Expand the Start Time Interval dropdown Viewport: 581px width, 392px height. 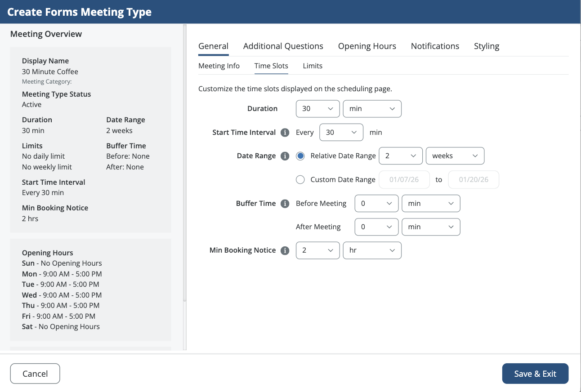coord(341,133)
